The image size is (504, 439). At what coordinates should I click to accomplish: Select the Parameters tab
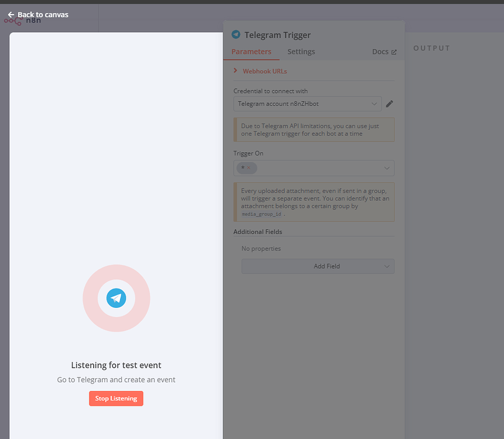pyautogui.click(x=252, y=52)
